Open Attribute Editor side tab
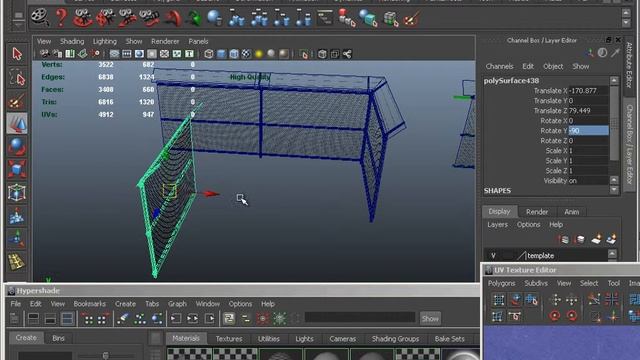This screenshot has height=360, width=640. tap(629, 65)
